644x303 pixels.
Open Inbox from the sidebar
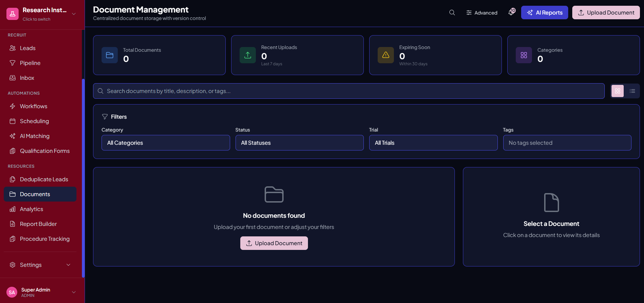[40, 78]
